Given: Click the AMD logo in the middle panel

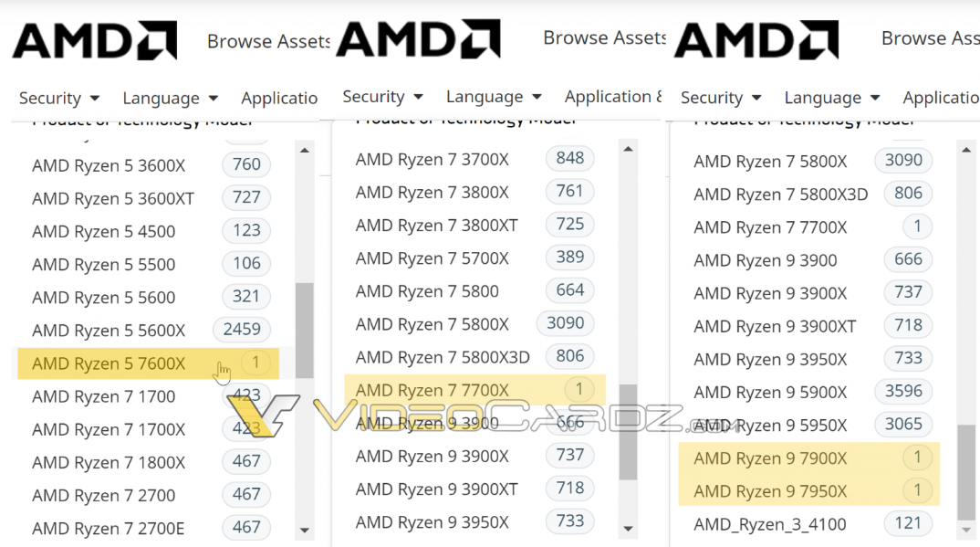Looking at the screenshot, I should 418,38.
